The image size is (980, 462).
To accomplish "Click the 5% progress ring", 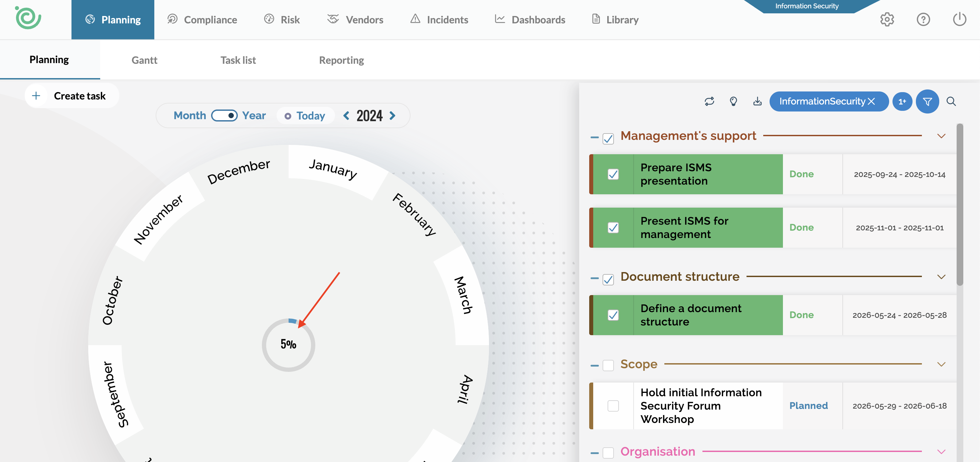I will tap(288, 344).
